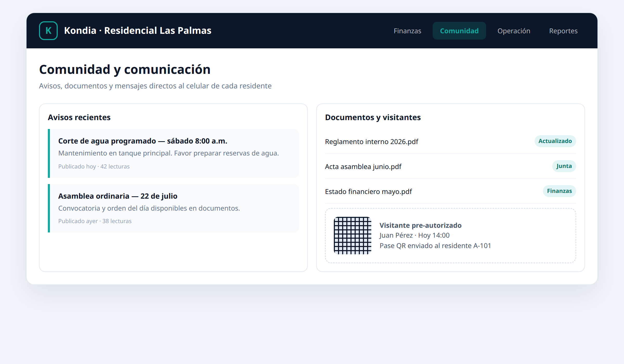Screen dimensions: 624x364
Task: Select the Comunidad navigation tab
Action: (x=459, y=31)
